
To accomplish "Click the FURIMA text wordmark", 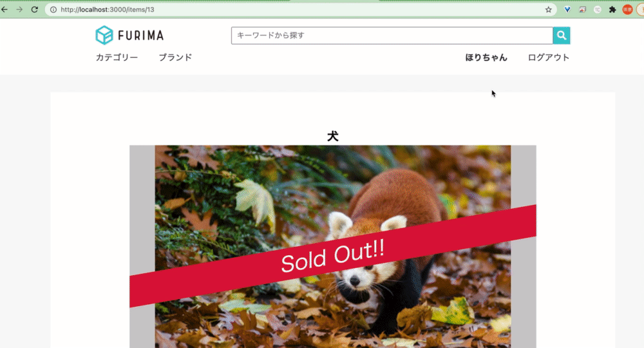I will click(x=141, y=35).
